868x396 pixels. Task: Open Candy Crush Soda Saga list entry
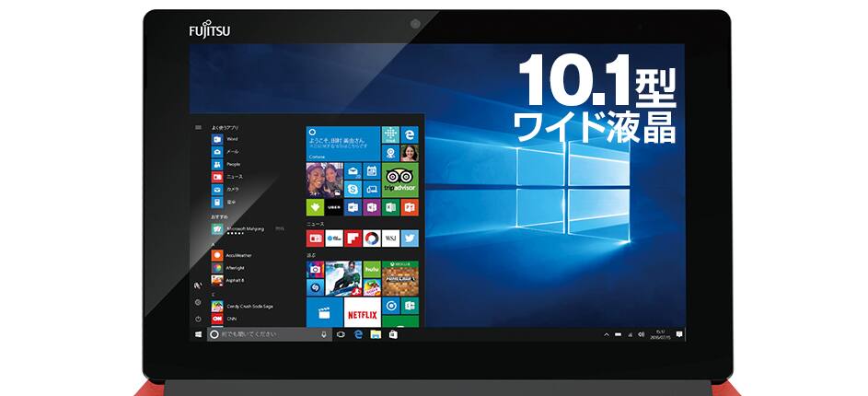click(242, 306)
